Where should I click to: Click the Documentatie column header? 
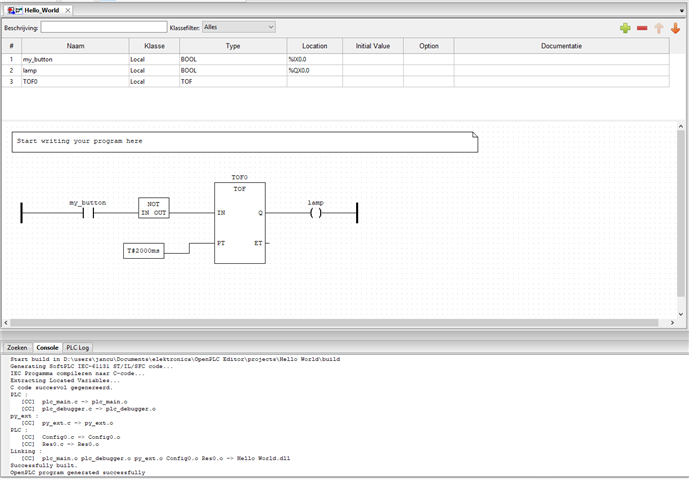[562, 46]
